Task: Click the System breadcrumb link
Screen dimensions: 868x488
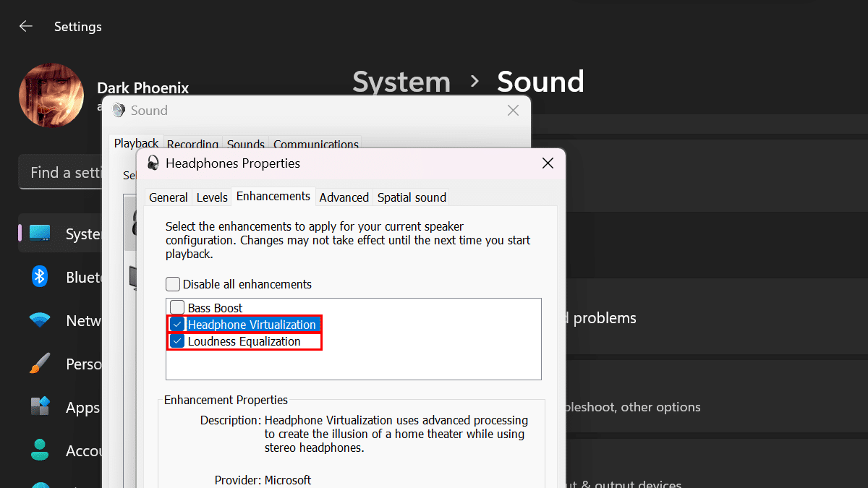Action: pyautogui.click(x=401, y=82)
